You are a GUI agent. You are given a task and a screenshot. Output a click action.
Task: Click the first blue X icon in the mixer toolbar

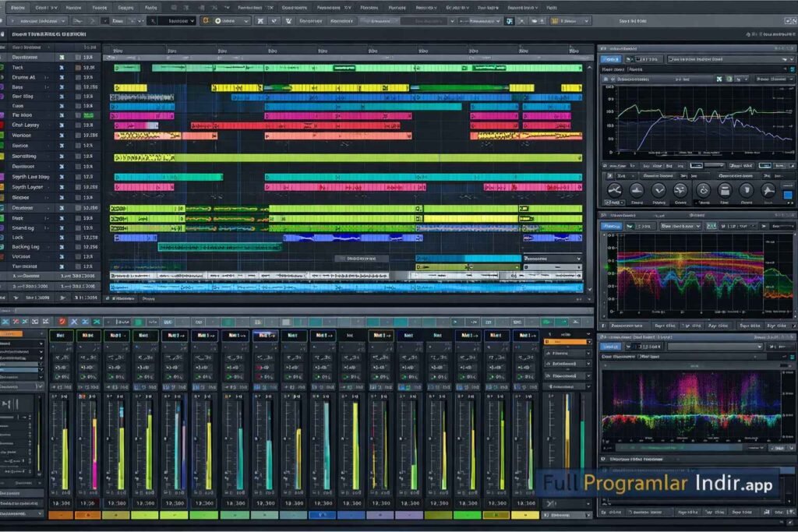[6, 321]
